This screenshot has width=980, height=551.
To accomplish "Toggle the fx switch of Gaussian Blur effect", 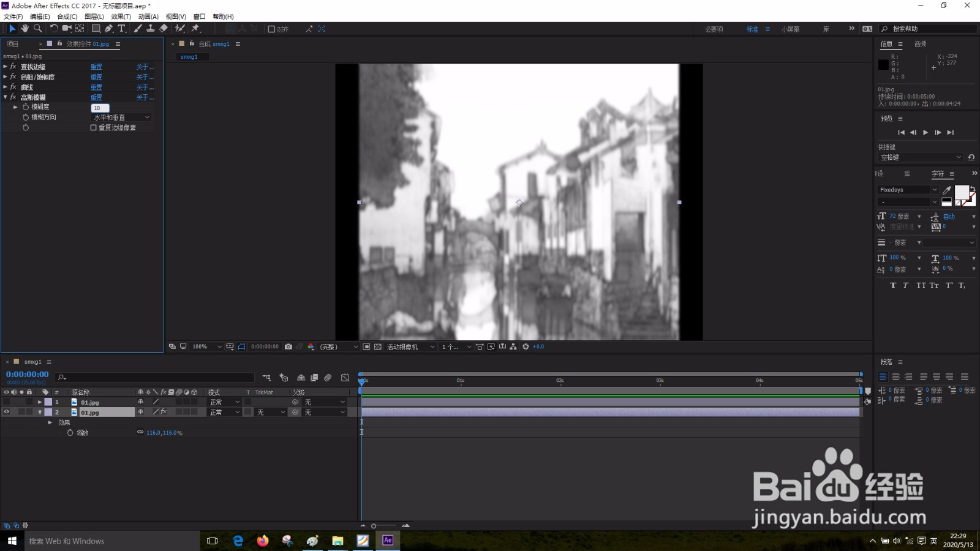I will [13, 97].
